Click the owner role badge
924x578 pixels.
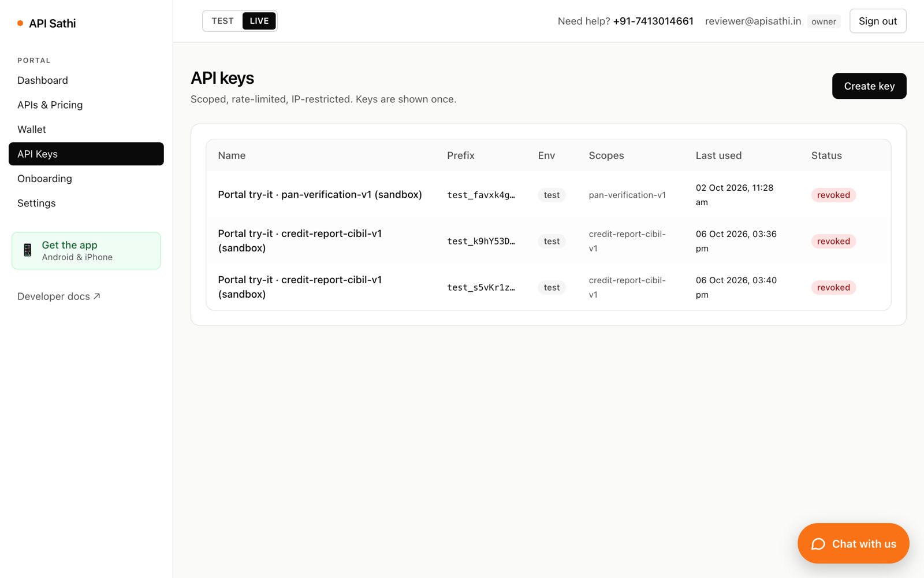[x=824, y=21]
